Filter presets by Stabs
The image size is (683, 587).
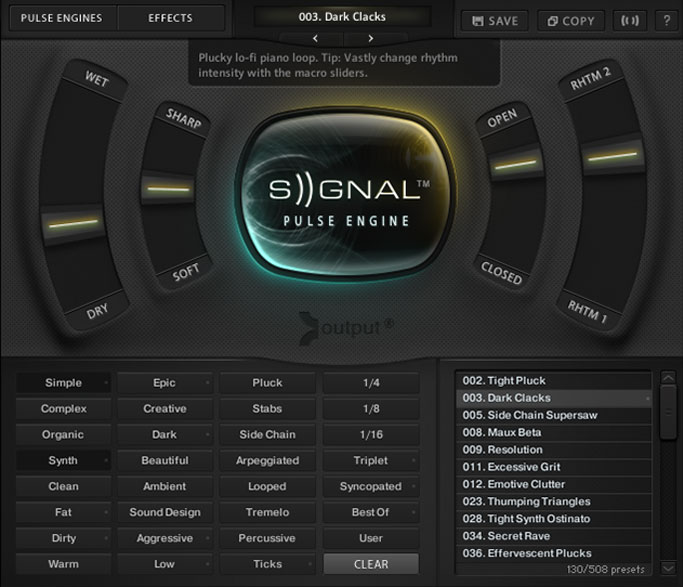click(267, 408)
